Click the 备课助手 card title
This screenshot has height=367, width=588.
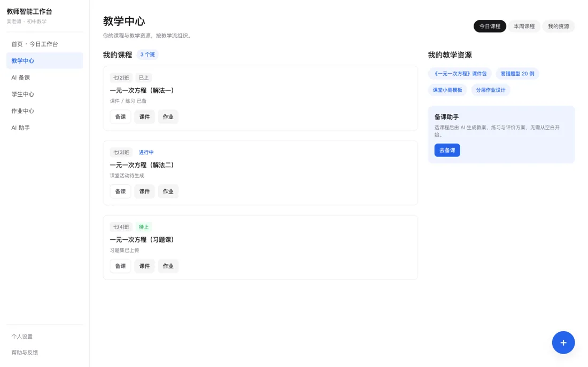click(x=447, y=117)
